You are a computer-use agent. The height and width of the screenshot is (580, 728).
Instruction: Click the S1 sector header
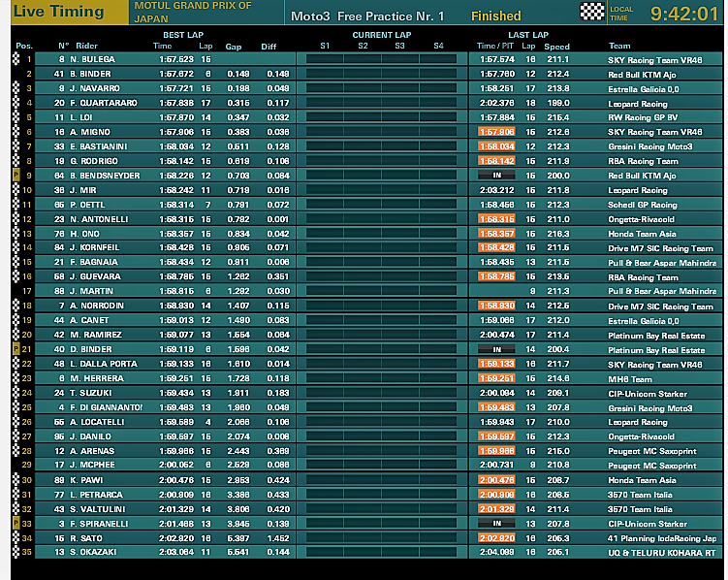click(x=325, y=46)
